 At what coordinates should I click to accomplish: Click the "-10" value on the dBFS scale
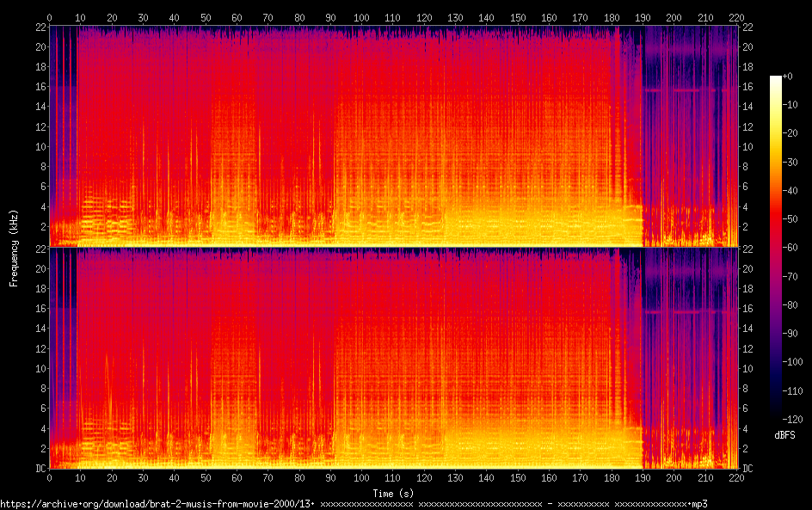[x=790, y=105]
